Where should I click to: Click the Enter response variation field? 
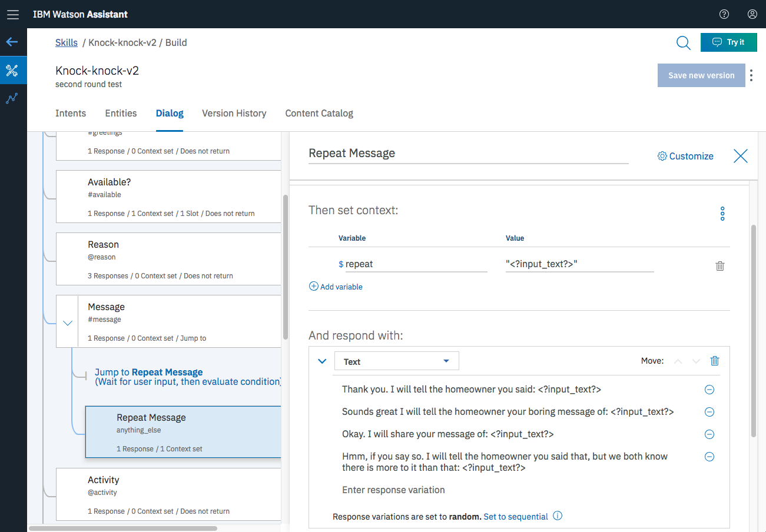click(393, 490)
